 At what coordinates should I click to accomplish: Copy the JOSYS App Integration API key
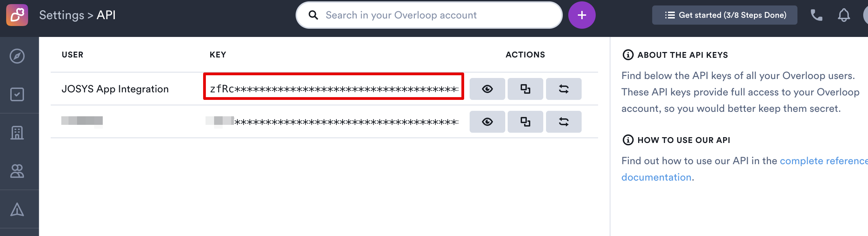coord(525,89)
